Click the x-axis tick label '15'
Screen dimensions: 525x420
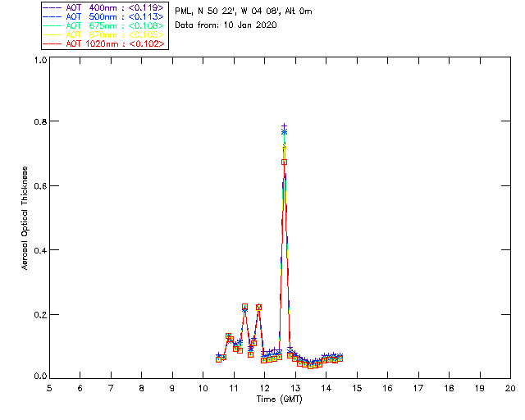coord(357,388)
